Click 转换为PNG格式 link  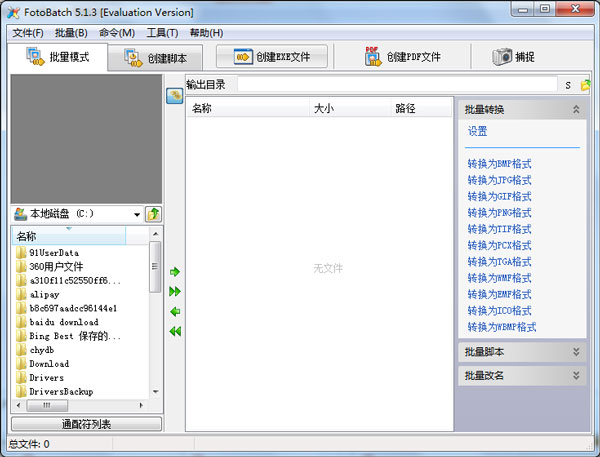coord(499,213)
